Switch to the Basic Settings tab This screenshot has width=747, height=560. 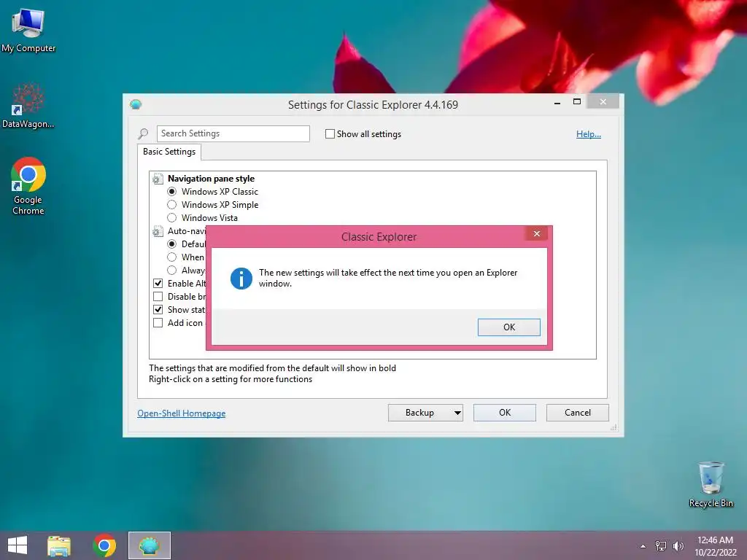(169, 152)
